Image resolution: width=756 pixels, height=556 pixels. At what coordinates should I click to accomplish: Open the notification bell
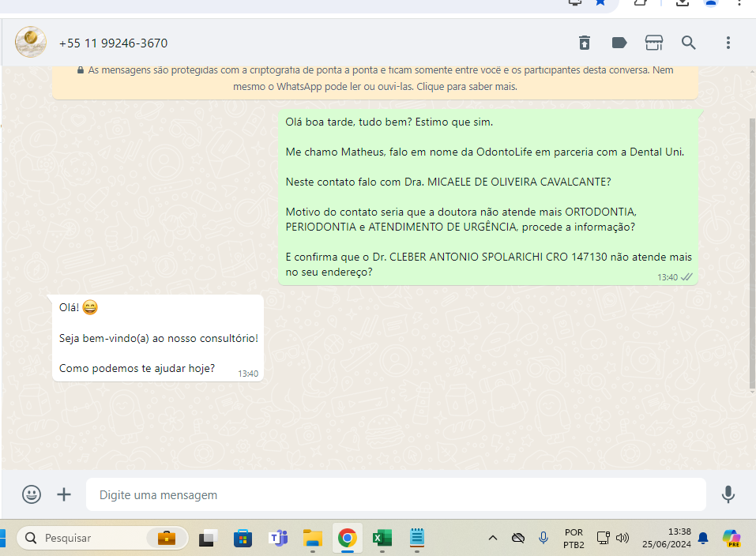tap(703, 538)
